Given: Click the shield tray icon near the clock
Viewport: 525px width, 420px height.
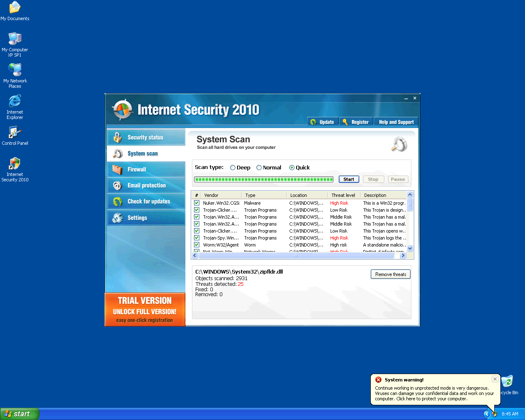Looking at the screenshot, I should click(495, 414).
